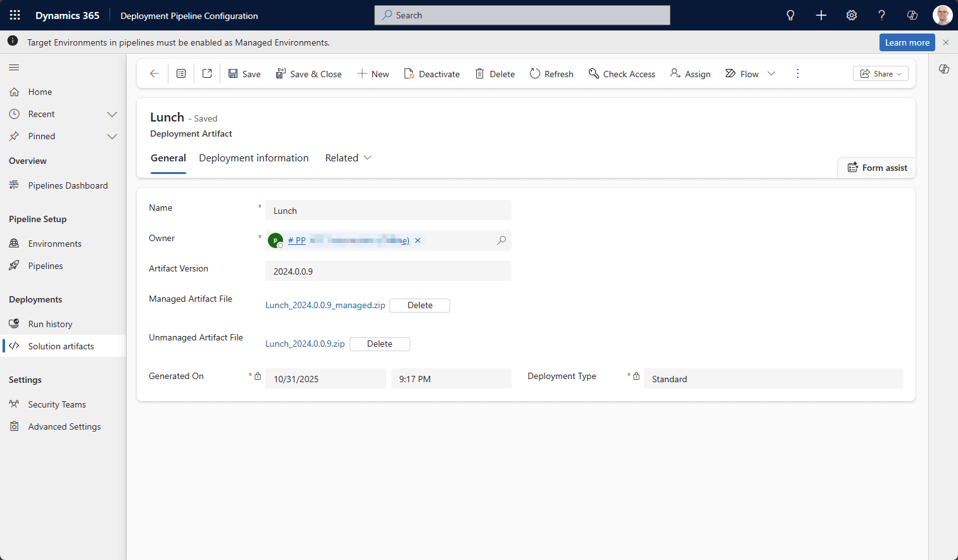958x560 pixels.
Task: Click the Flow command button
Action: click(x=742, y=74)
